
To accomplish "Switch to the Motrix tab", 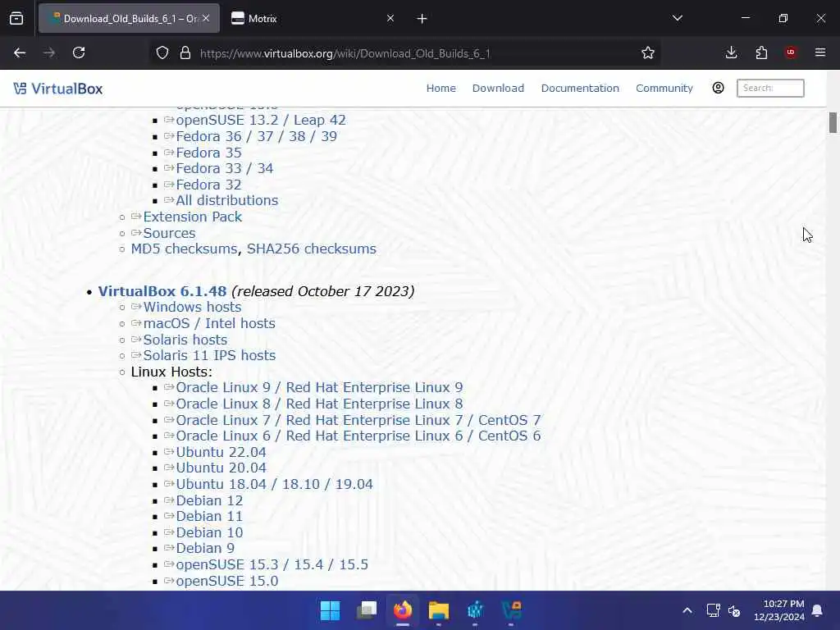I will click(x=313, y=18).
